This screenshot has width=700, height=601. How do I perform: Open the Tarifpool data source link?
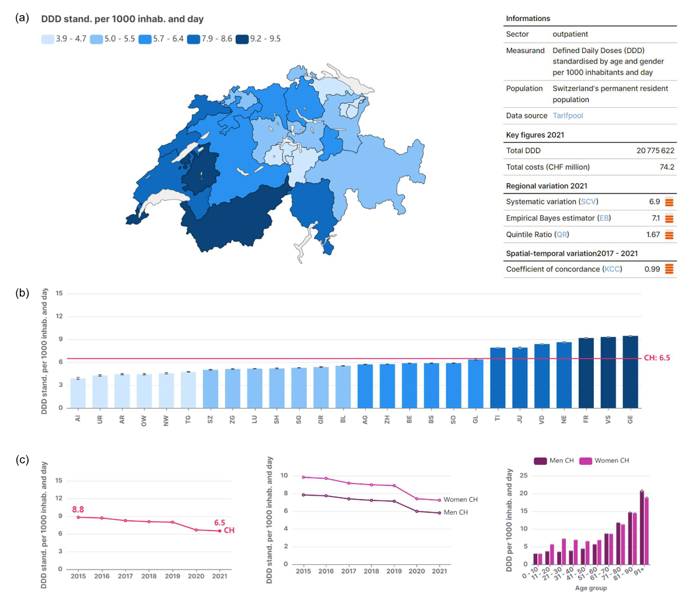point(568,115)
